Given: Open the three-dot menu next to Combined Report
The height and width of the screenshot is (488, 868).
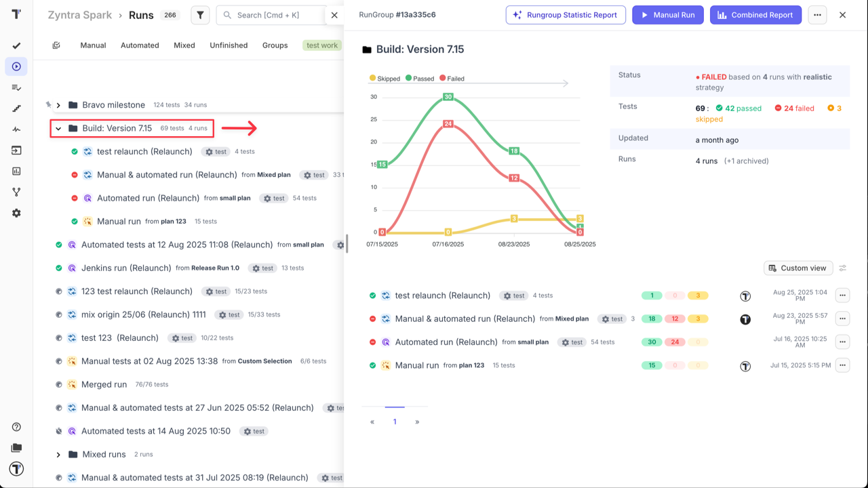Looking at the screenshot, I should point(817,14).
